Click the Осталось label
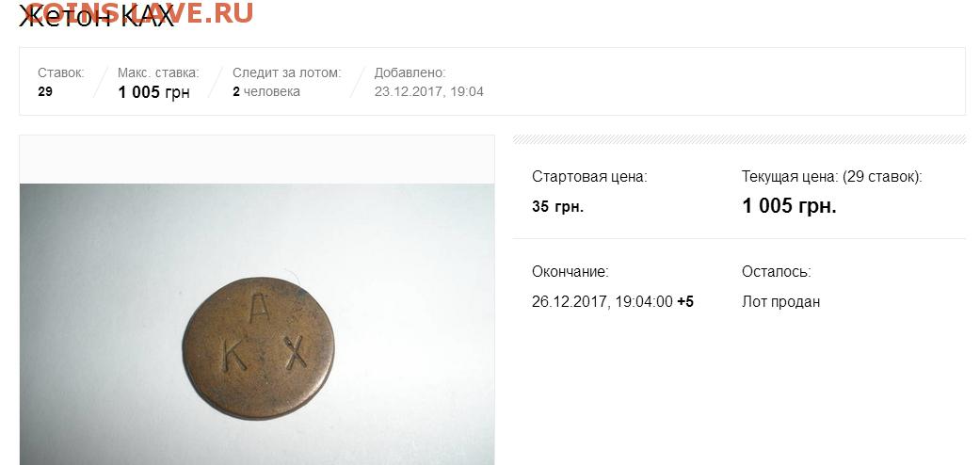The height and width of the screenshot is (465, 980). 777,272
